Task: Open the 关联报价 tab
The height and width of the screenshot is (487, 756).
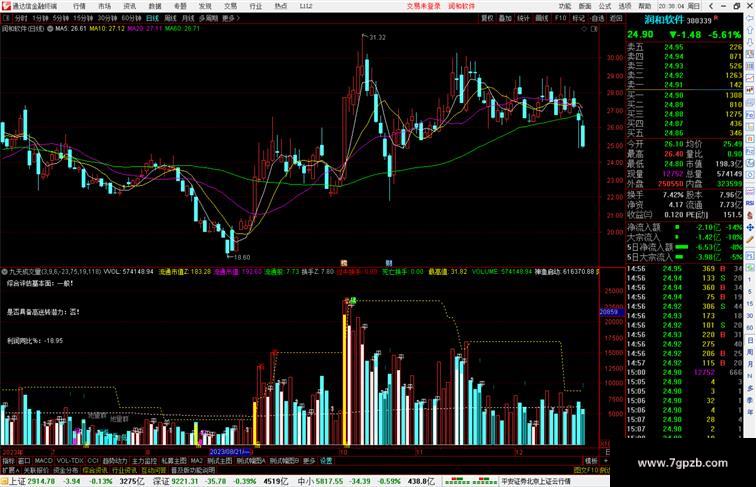Action: [36, 470]
